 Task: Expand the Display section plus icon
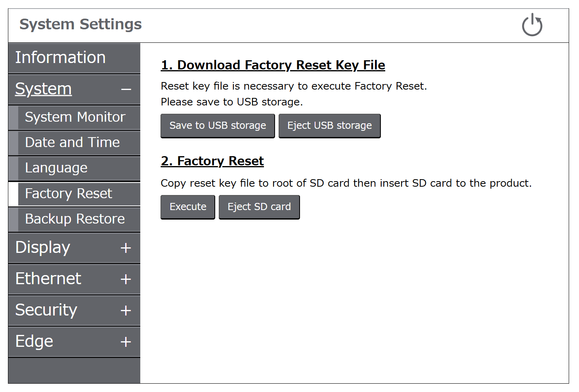pyautogui.click(x=126, y=248)
